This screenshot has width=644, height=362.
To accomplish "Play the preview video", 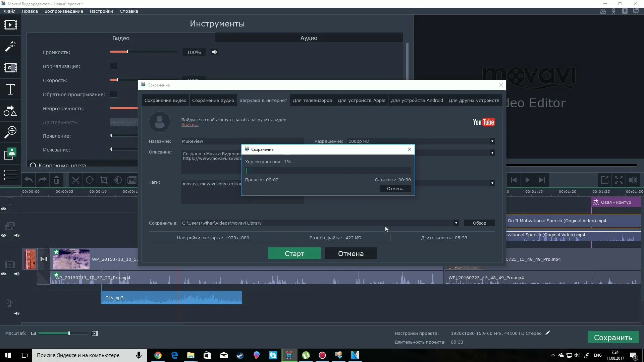I will click(528, 180).
